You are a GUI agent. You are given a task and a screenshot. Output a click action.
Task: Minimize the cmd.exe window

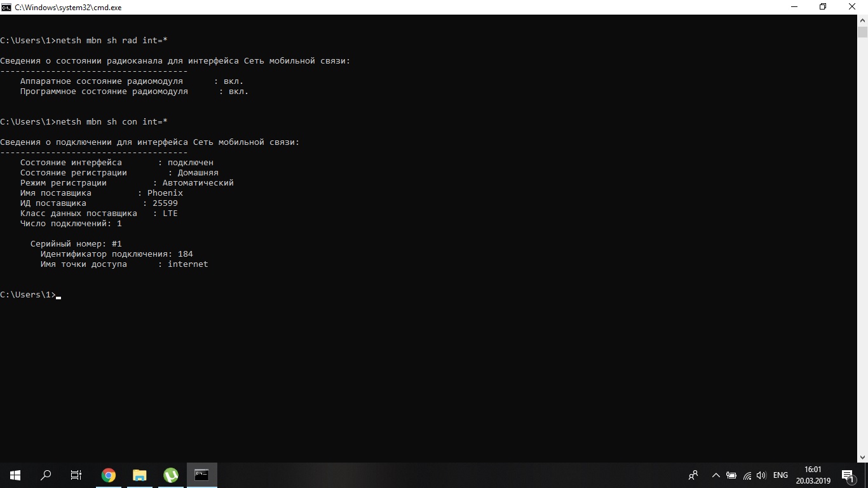794,7
